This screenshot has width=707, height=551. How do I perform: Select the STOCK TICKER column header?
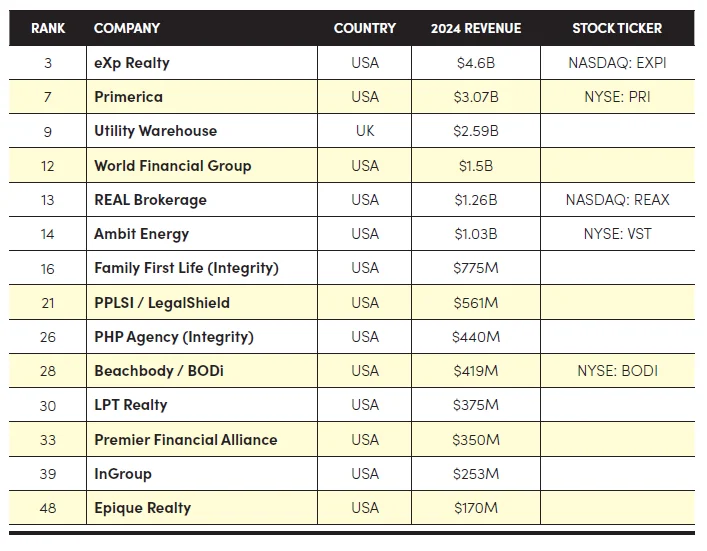pos(617,28)
